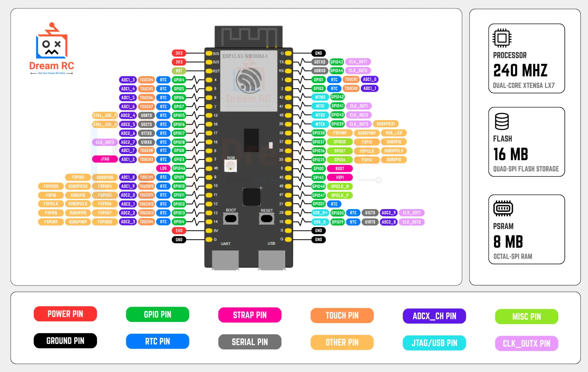Click the BOOT push button on board
588x372 pixels.
tap(231, 219)
